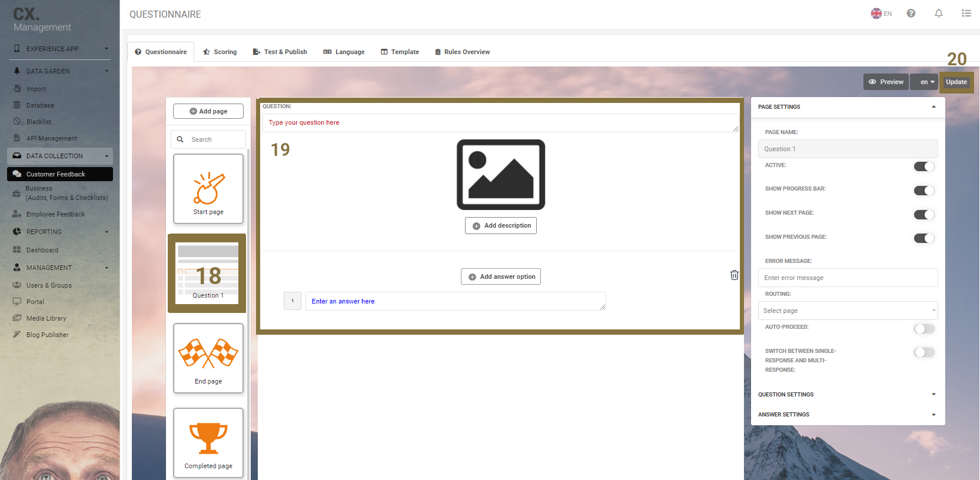Expand the Answer Settings section
Viewport: 980px width, 480px height.
click(848, 415)
